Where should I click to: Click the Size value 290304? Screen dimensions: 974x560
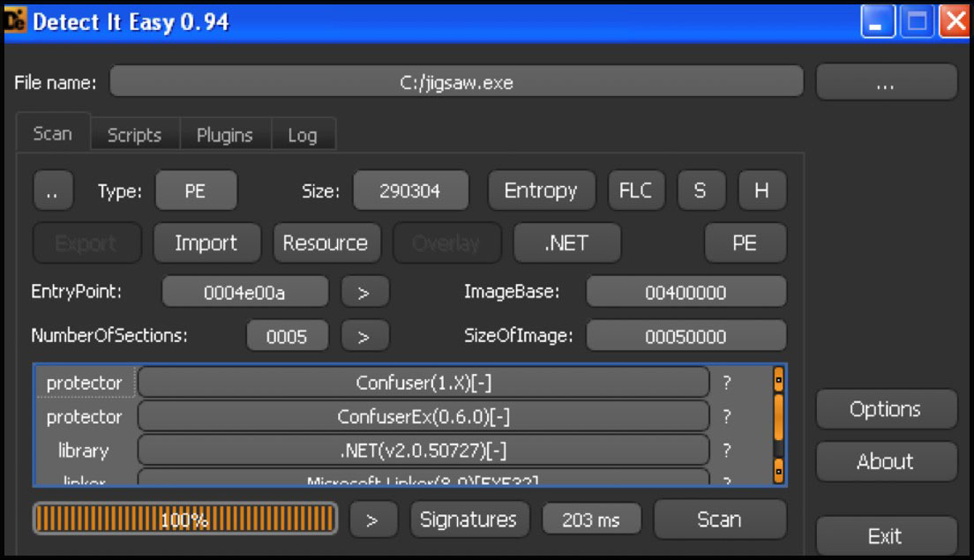[410, 190]
